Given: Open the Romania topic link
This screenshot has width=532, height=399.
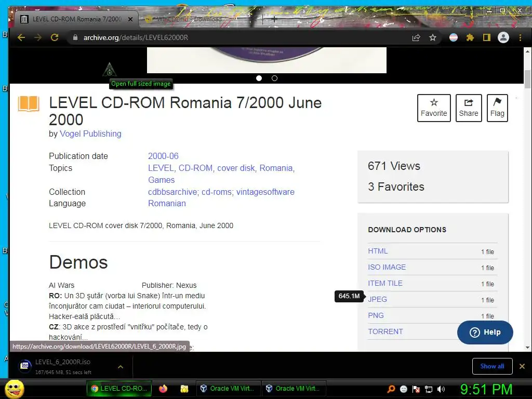Looking at the screenshot, I should tap(276, 168).
